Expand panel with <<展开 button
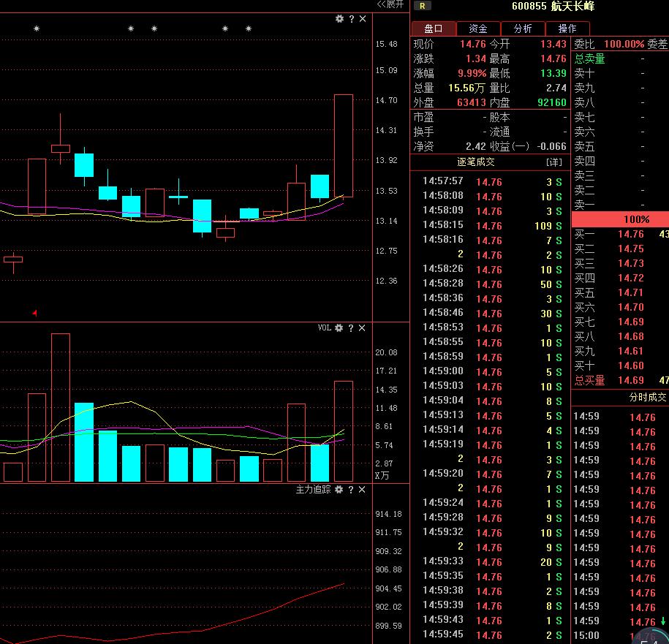This screenshot has height=644, width=669. click(x=390, y=4)
